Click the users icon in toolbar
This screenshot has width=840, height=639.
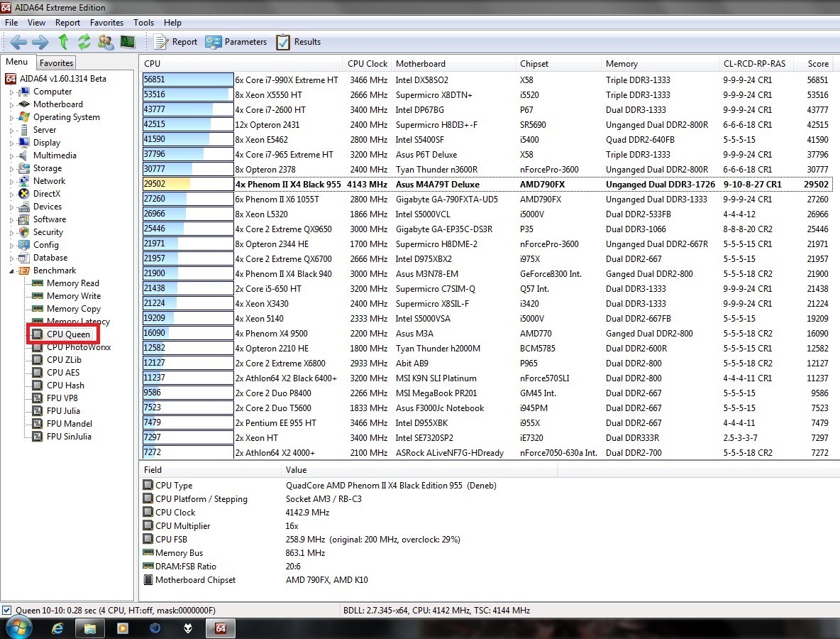(106, 42)
